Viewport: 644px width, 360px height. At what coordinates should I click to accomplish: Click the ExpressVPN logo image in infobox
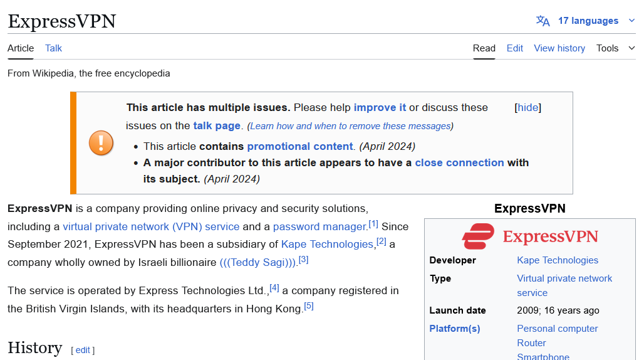click(x=530, y=236)
